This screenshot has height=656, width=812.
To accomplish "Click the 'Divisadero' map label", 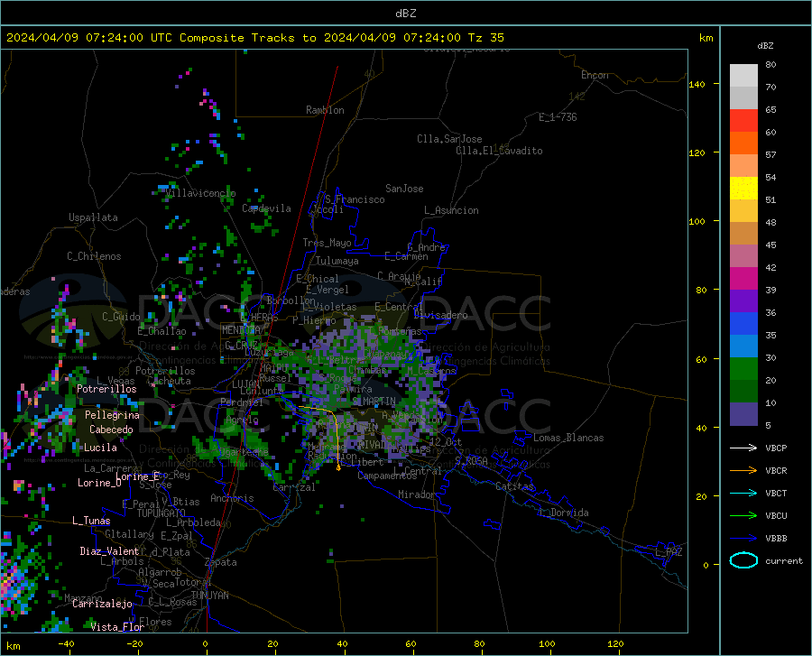I will 440,315.
